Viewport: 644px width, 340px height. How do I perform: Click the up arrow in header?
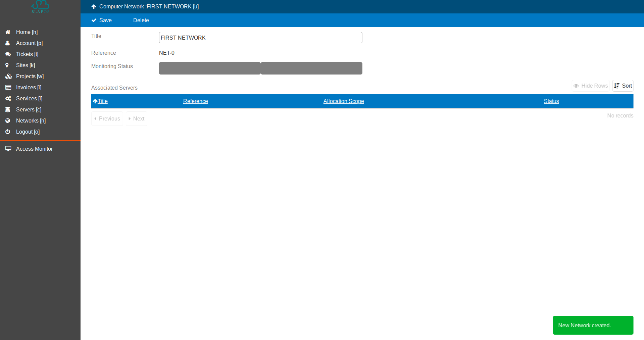point(94,7)
